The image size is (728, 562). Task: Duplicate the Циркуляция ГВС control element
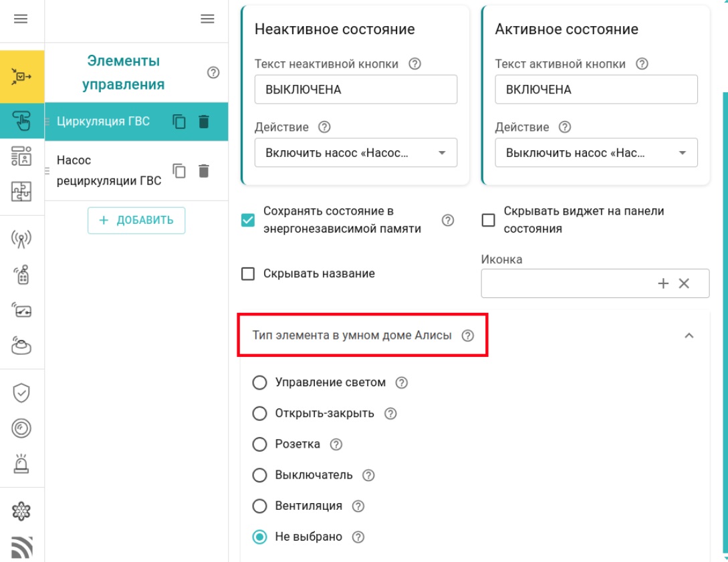179,122
